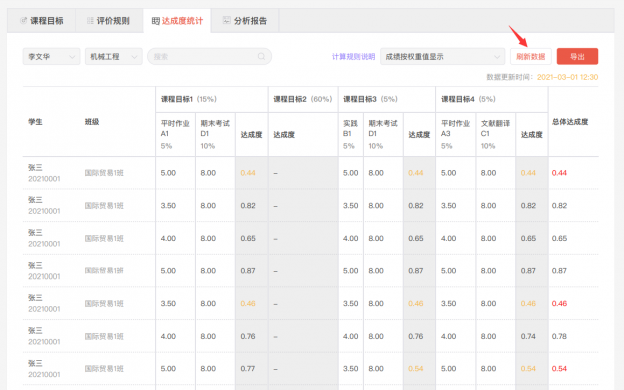Focus the 搜索 input field

209,57
